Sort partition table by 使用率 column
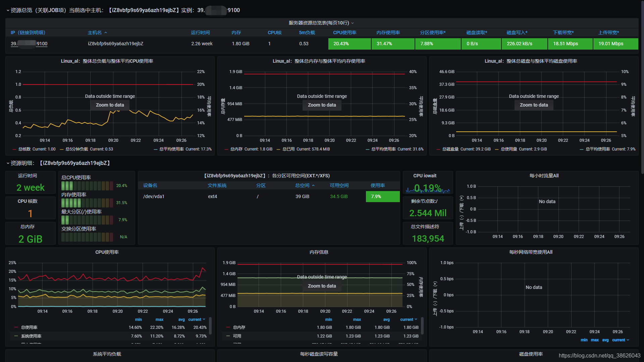The image size is (644, 362). (x=378, y=185)
